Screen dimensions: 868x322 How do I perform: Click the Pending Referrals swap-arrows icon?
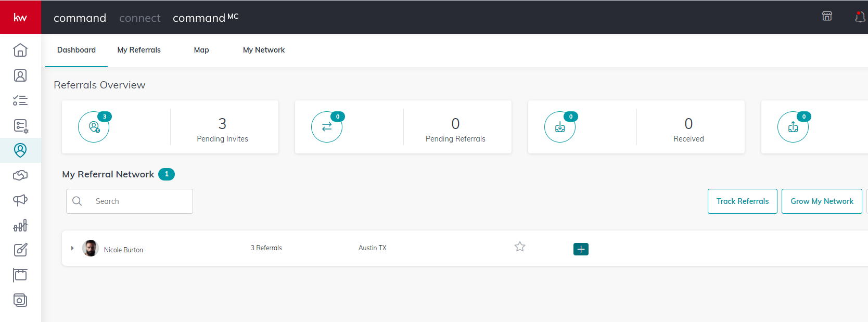point(327,127)
